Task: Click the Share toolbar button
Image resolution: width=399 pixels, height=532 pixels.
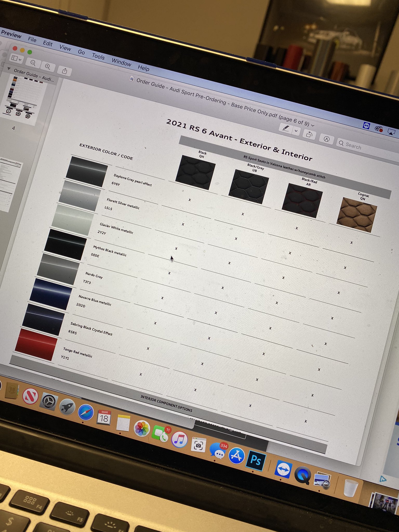Action: [x=65, y=71]
